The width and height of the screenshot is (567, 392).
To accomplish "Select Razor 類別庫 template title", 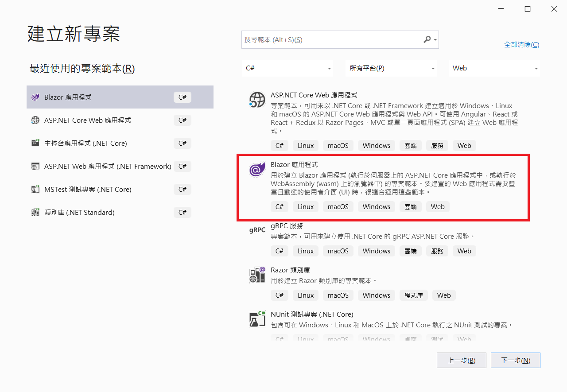I will coord(290,270).
